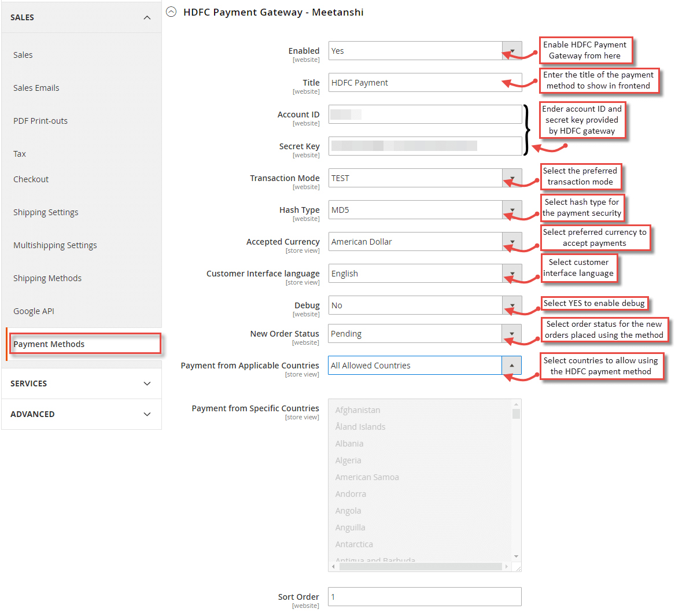Collapse the Payment from Applicable Countries dropdown
This screenshot has height=616, width=675.
coord(511,365)
